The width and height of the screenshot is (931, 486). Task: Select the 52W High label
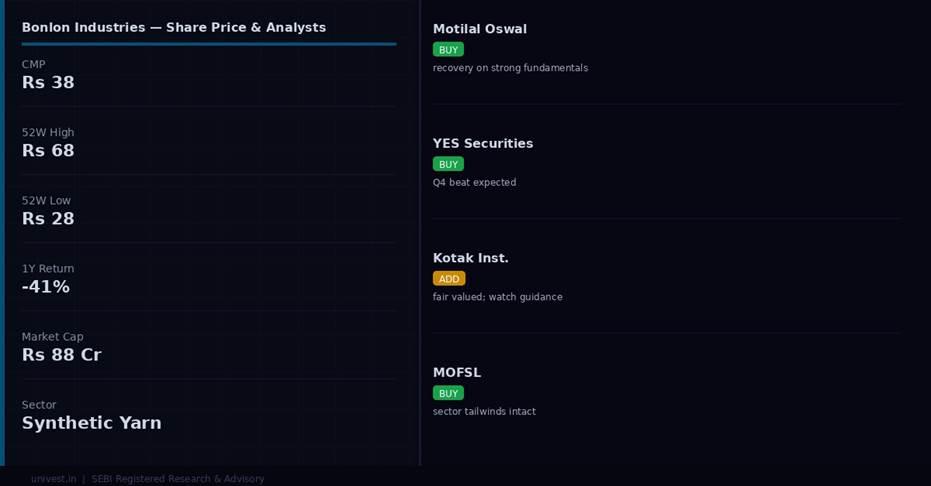click(48, 132)
